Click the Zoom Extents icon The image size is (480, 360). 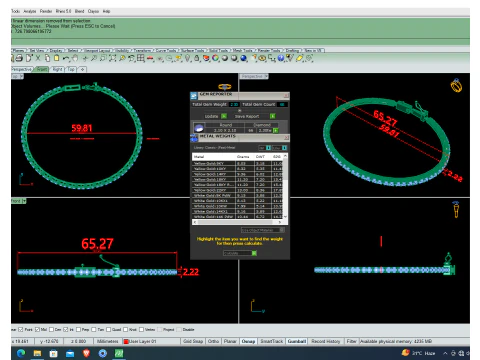113,58
